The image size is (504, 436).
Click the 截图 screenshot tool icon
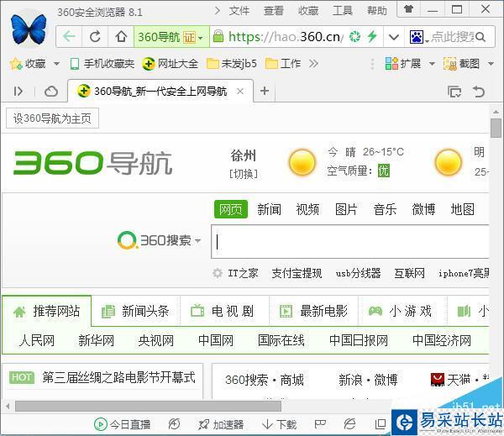point(450,64)
